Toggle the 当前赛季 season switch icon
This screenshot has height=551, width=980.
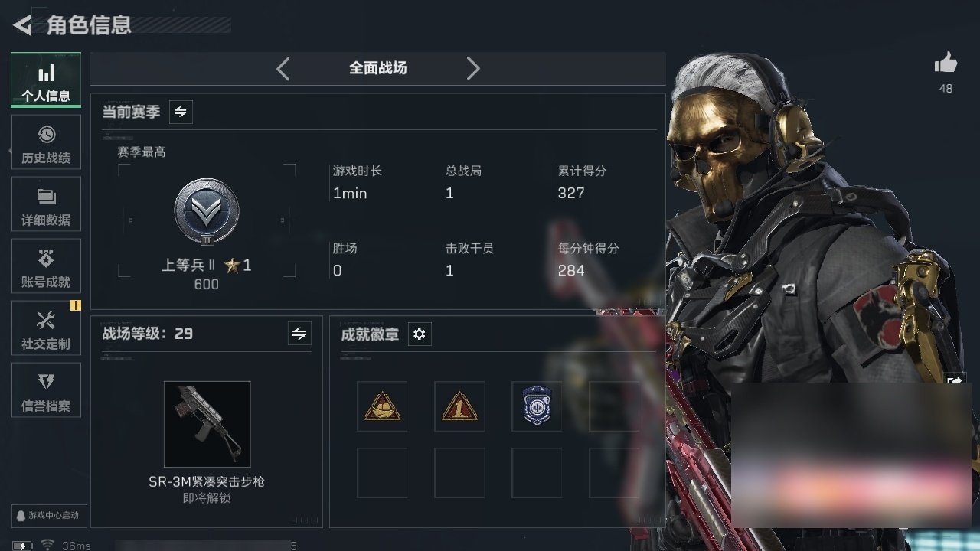[181, 112]
